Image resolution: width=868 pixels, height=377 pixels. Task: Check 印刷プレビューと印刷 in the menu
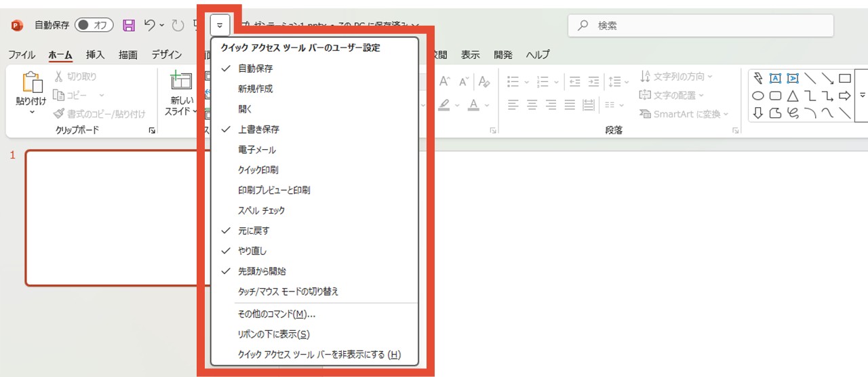pyautogui.click(x=315, y=190)
